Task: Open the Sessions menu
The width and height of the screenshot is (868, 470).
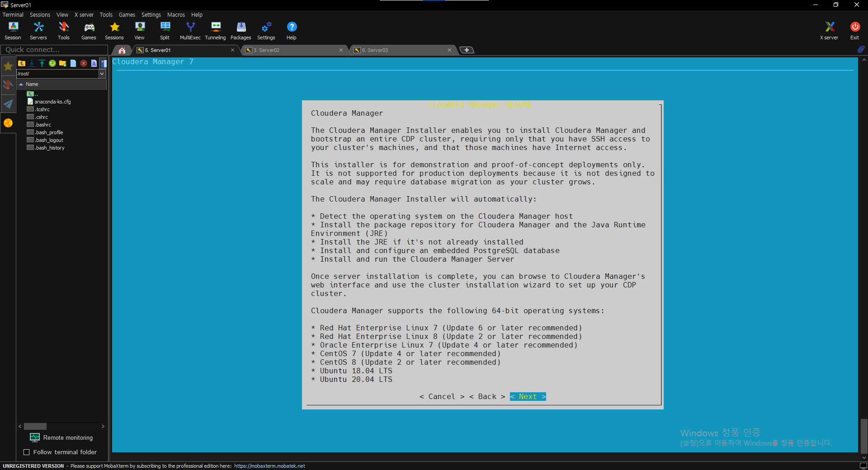Action: click(x=40, y=15)
